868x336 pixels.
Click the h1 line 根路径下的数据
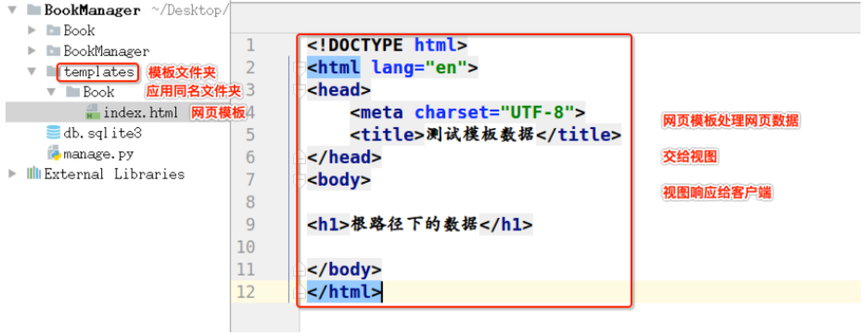click(x=419, y=225)
